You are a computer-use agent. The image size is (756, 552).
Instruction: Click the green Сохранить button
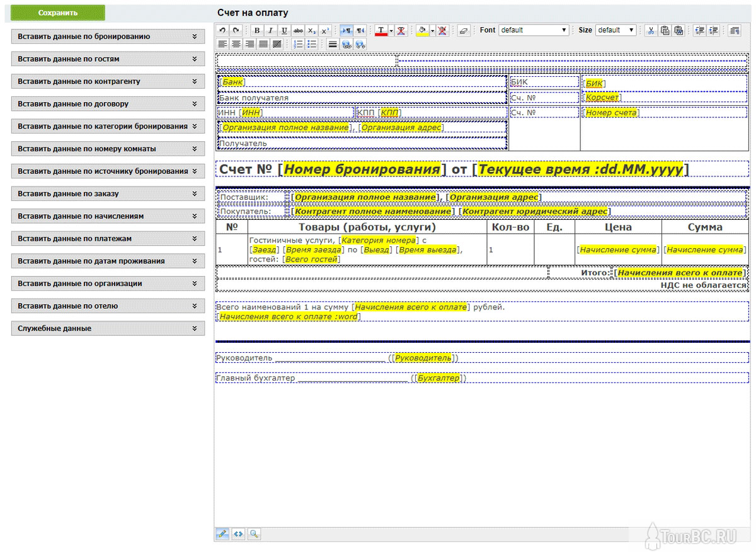(x=58, y=13)
